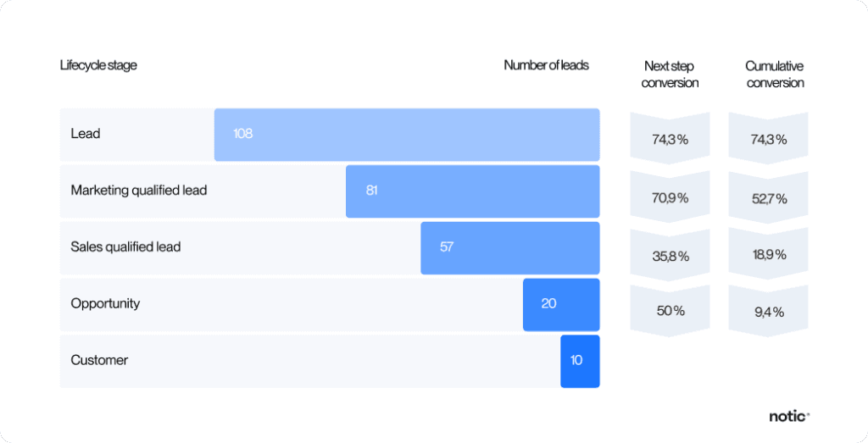Image resolution: width=868 pixels, height=443 pixels.
Task: Click the Sales qualified lead label
Action: point(125,247)
